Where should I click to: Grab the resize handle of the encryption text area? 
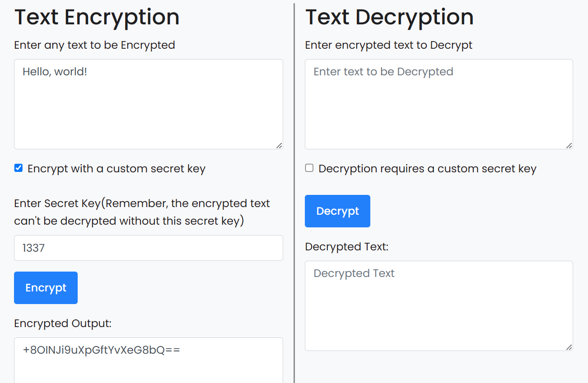pos(279,145)
